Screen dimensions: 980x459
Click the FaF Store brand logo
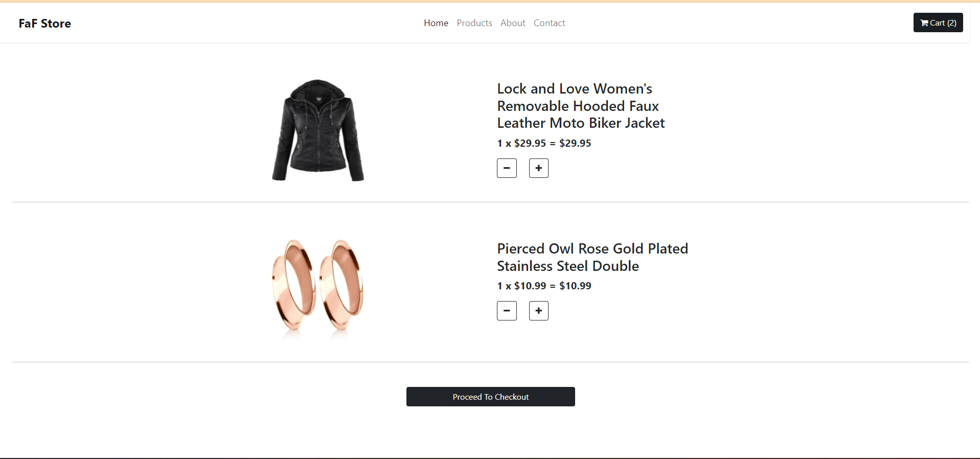point(45,24)
